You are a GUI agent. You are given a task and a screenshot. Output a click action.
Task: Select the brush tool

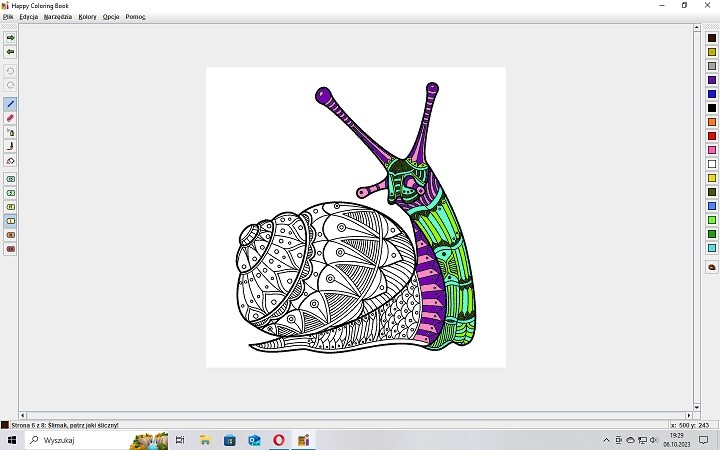coord(11,146)
